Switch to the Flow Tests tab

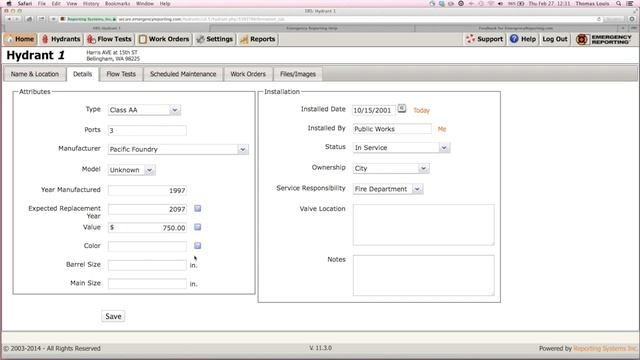[x=121, y=74]
